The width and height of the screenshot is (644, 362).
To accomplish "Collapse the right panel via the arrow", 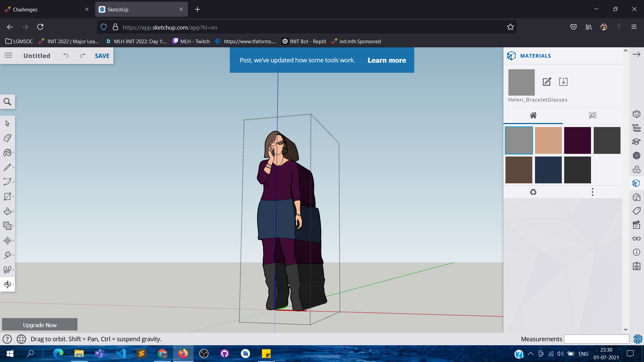I will [x=637, y=54].
